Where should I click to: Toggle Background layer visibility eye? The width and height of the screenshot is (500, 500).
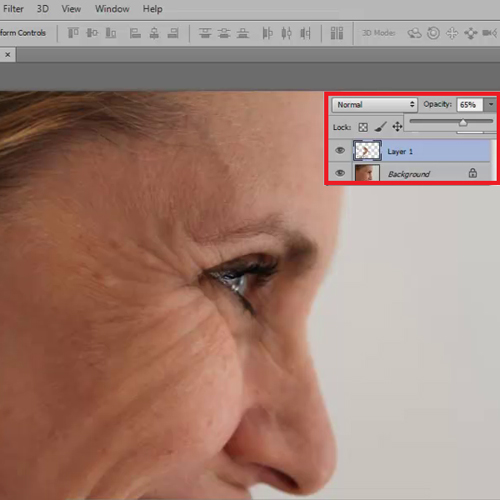point(340,173)
